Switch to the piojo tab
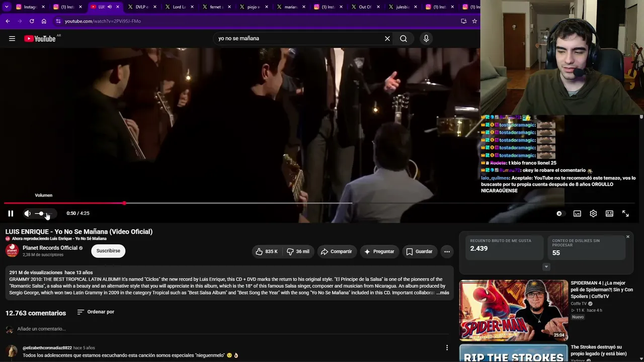 (253, 7)
